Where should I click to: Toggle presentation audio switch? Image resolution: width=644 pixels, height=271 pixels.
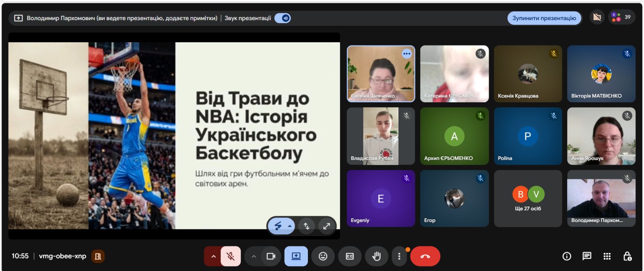(283, 18)
